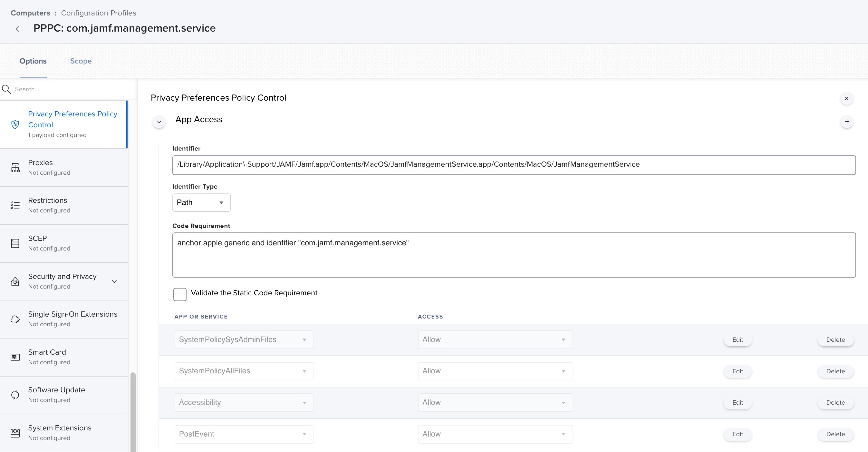Collapse the App Access section chevron
Viewport: 868px width, 452px height.
[159, 122]
